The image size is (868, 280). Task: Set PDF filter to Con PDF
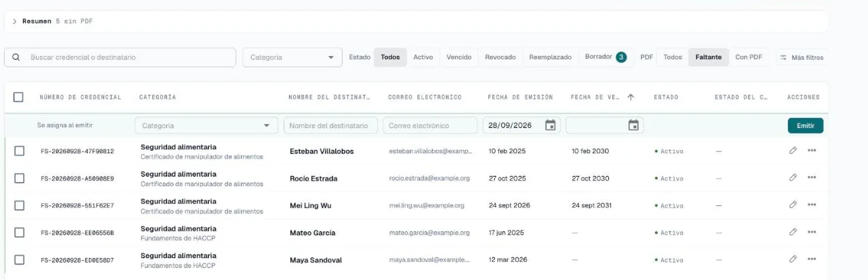[x=748, y=57]
